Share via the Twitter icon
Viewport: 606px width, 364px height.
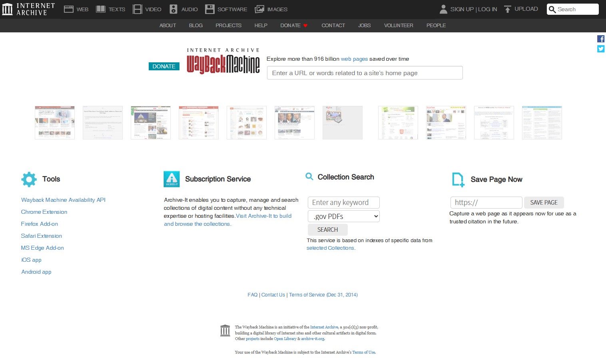[601, 49]
